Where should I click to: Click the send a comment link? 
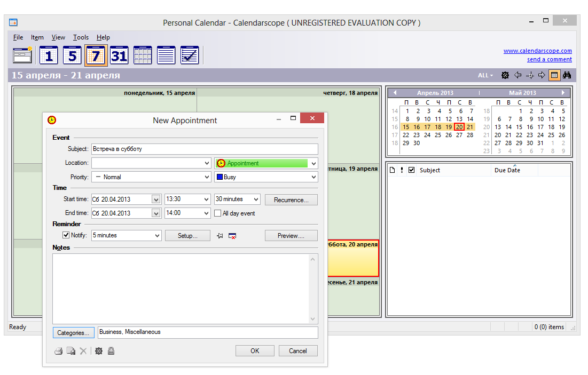(550, 60)
